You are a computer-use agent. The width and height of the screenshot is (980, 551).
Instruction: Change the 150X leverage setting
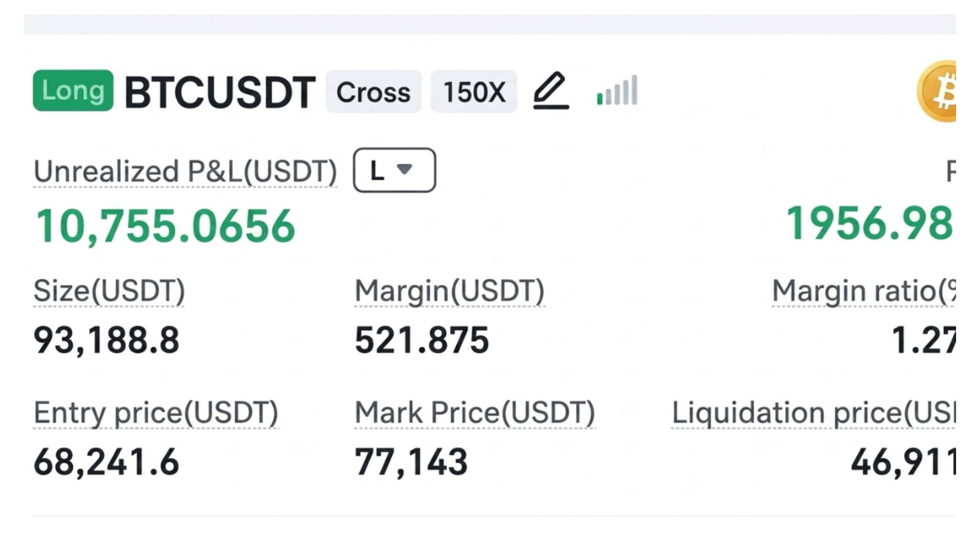(474, 91)
